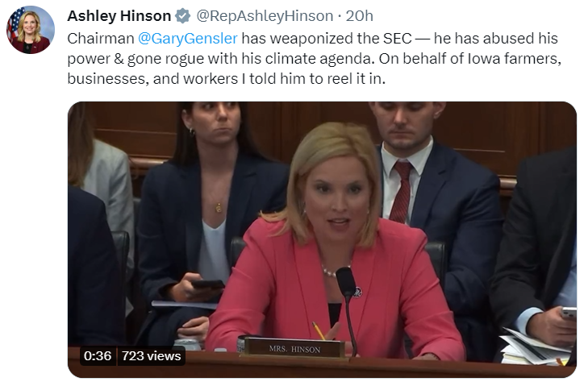Click the yellow pencil in the video
The width and height of the screenshot is (588, 386).
click(x=319, y=330)
